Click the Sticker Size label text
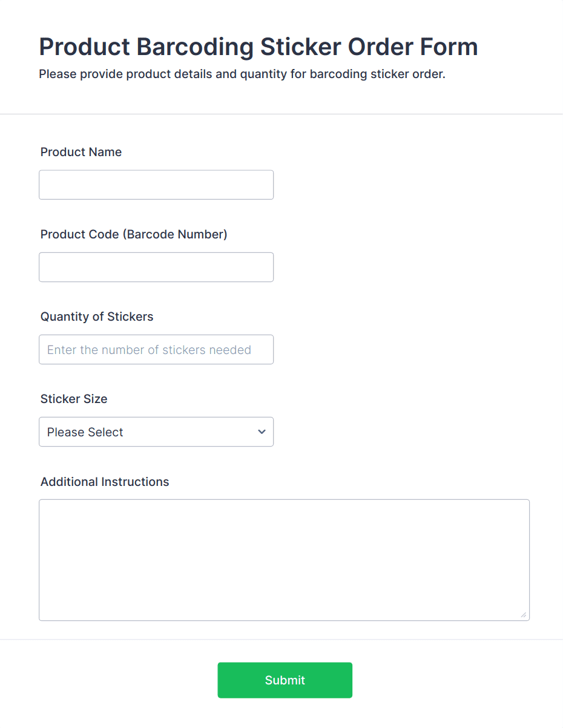 (73, 399)
